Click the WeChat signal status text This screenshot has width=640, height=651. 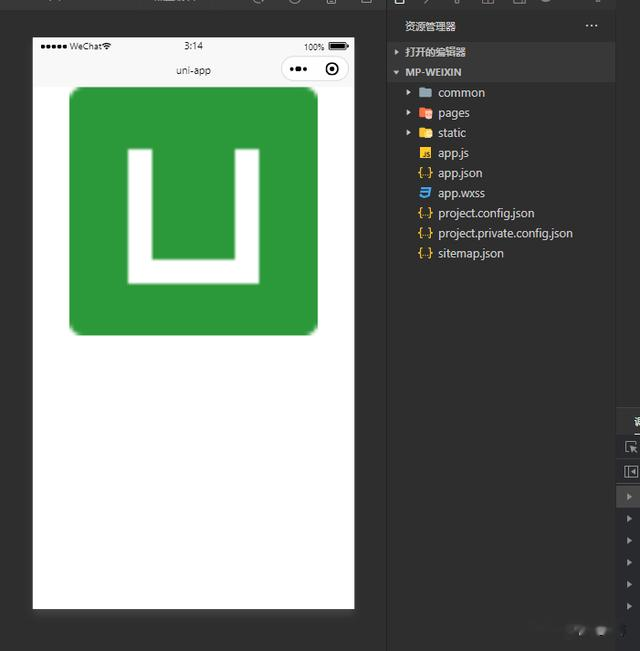[x=85, y=46]
